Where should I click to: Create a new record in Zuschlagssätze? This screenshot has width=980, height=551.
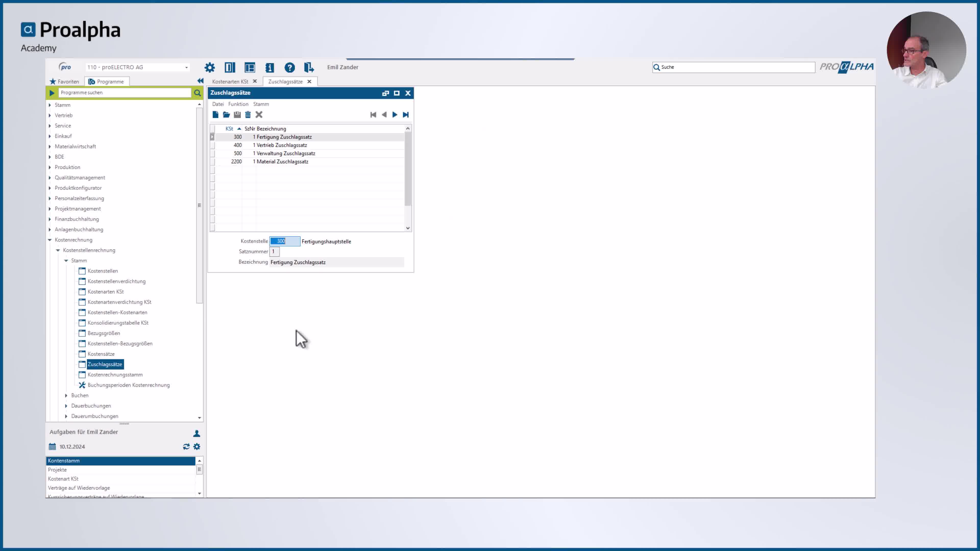click(x=215, y=115)
